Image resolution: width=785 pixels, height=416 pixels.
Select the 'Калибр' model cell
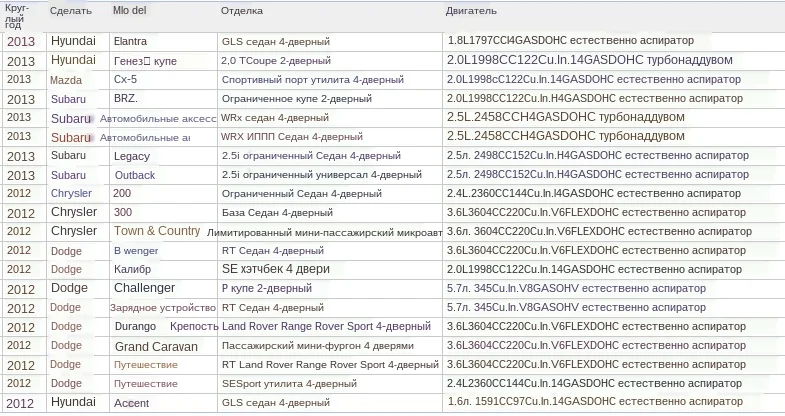click(x=132, y=269)
